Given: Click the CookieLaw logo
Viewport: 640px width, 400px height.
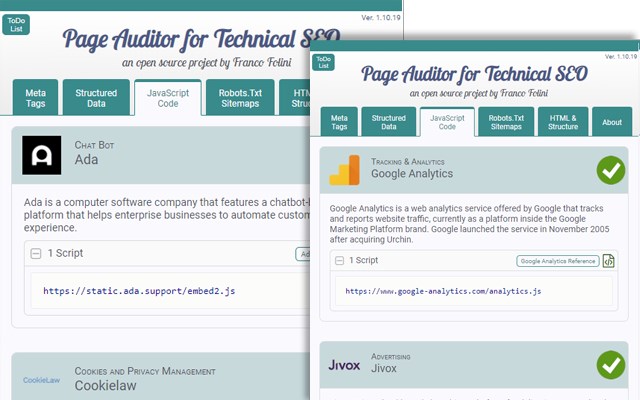Looking at the screenshot, I should (41, 380).
